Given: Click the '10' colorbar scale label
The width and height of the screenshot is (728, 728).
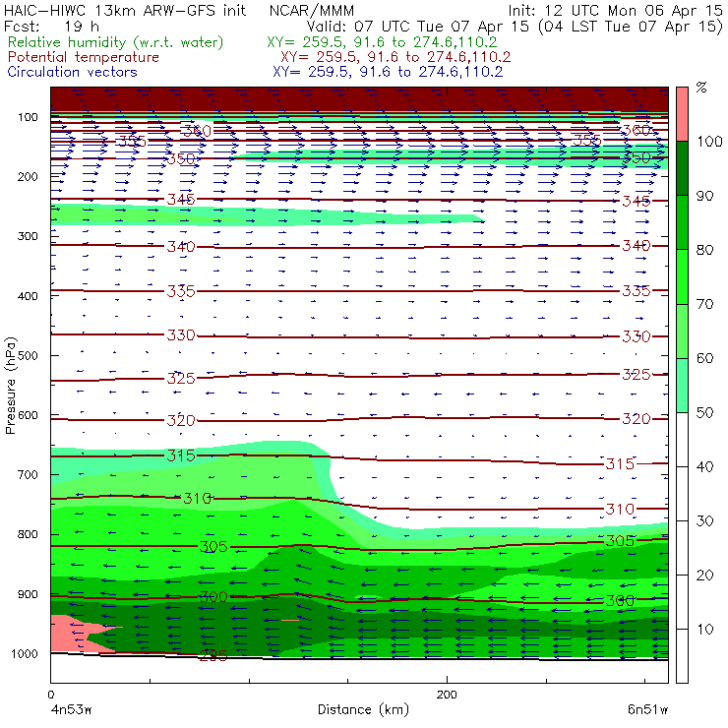Looking at the screenshot, I should click(704, 629).
